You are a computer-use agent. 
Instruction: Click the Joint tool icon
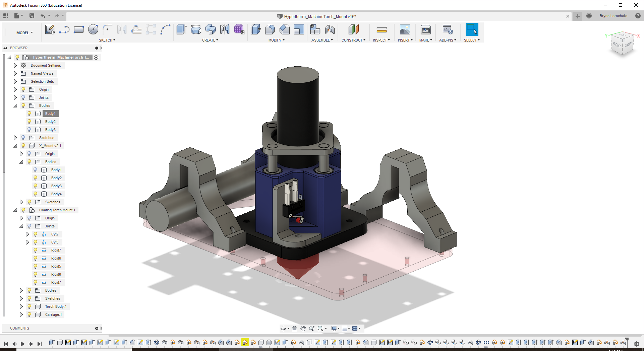(x=330, y=29)
